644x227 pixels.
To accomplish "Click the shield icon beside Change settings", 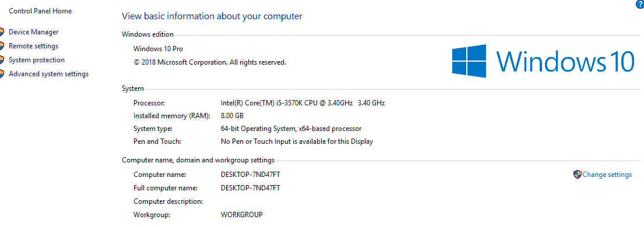I will coord(577,175).
